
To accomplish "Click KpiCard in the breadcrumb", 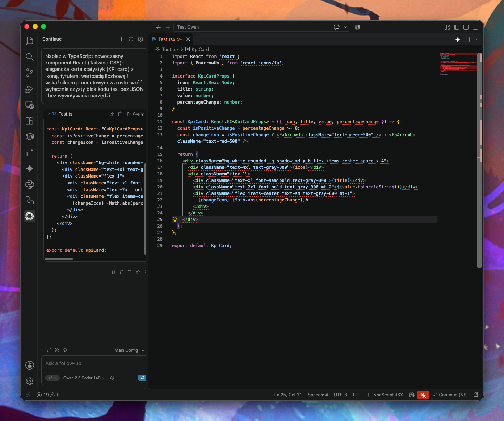I will [x=200, y=49].
